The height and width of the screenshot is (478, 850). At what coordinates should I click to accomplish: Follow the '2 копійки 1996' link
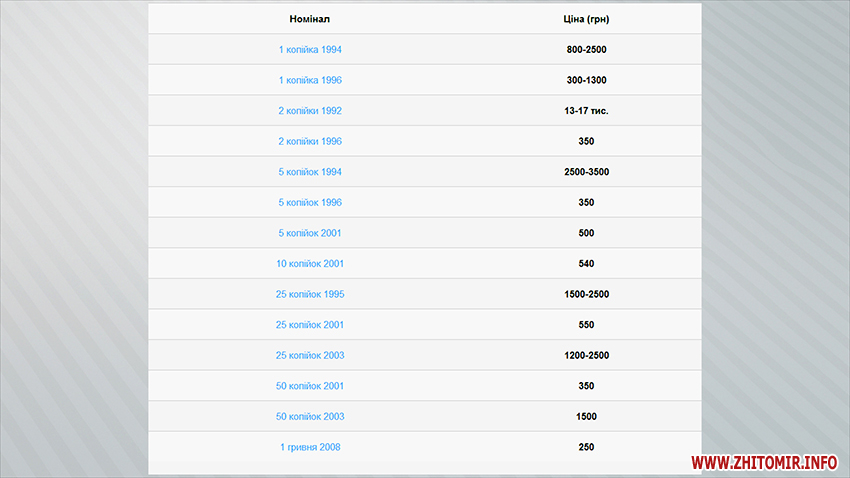pos(310,141)
